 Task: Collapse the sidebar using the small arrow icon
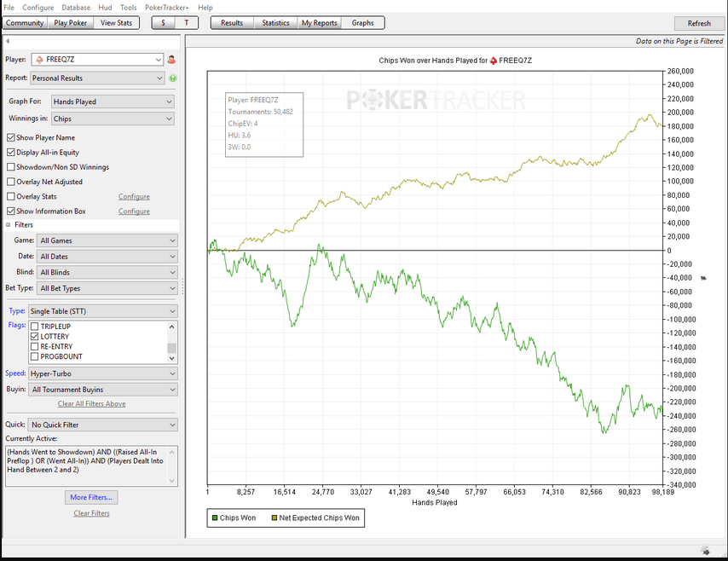8,41
